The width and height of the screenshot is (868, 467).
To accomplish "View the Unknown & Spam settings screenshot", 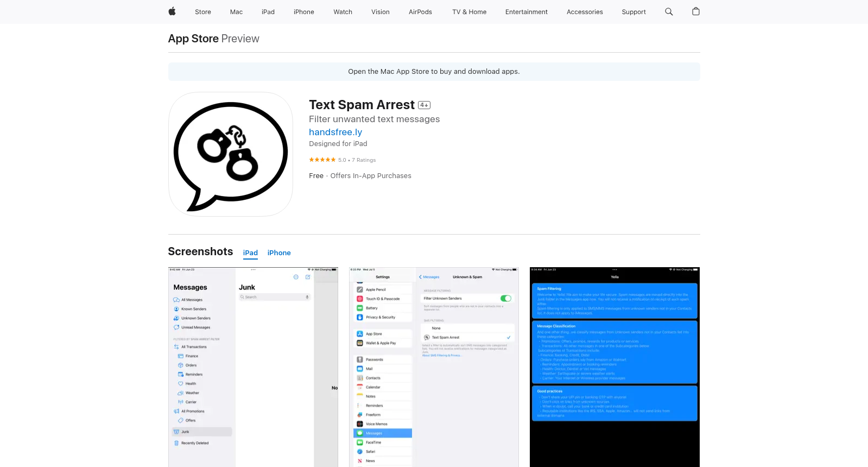I will tap(434, 367).
